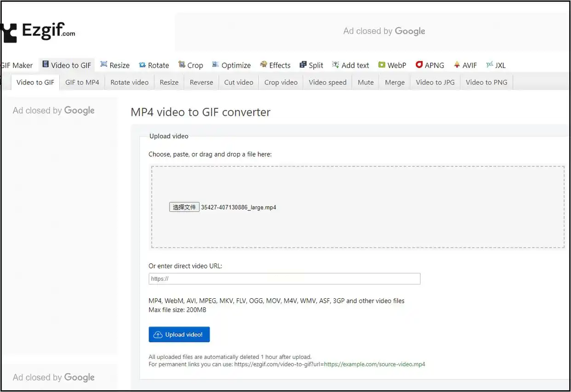Open the Add text icon
Image resolution: width=571 pixels, height=392 pixels.
click(x=336, y=65)
